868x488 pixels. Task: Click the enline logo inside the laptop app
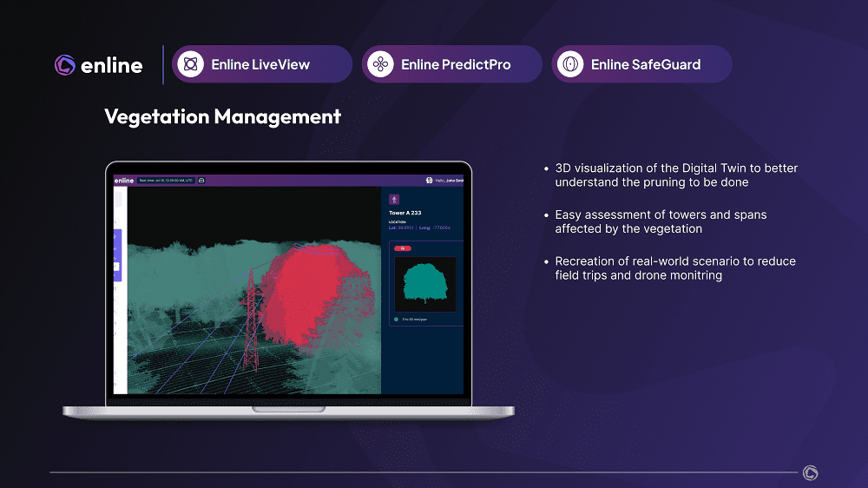[x=124, y=181]
